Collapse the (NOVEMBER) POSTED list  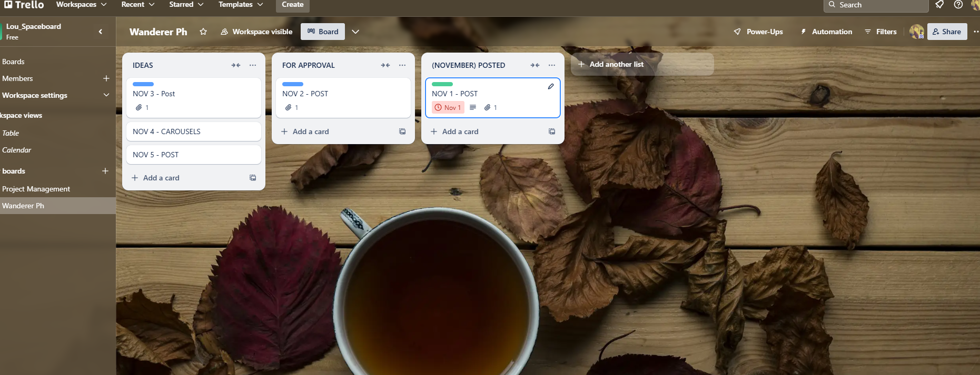coord(535,65)
